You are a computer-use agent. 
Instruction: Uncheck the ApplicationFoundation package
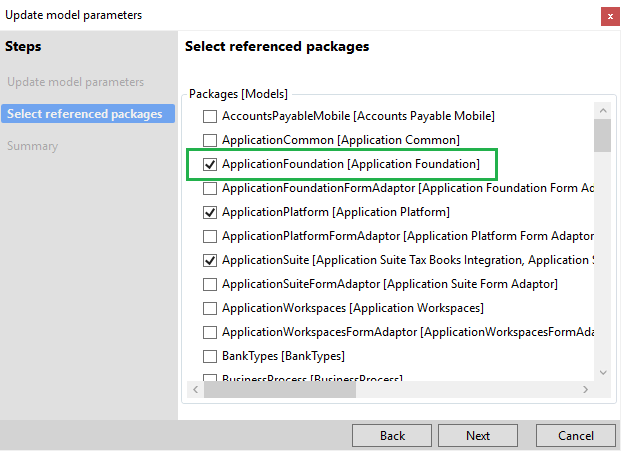pos(210,164)
